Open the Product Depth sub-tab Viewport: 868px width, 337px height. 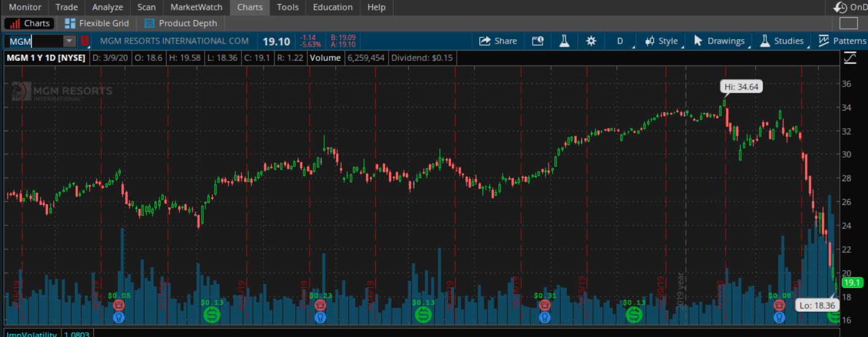pyautogui.click(x=181, y=23)
